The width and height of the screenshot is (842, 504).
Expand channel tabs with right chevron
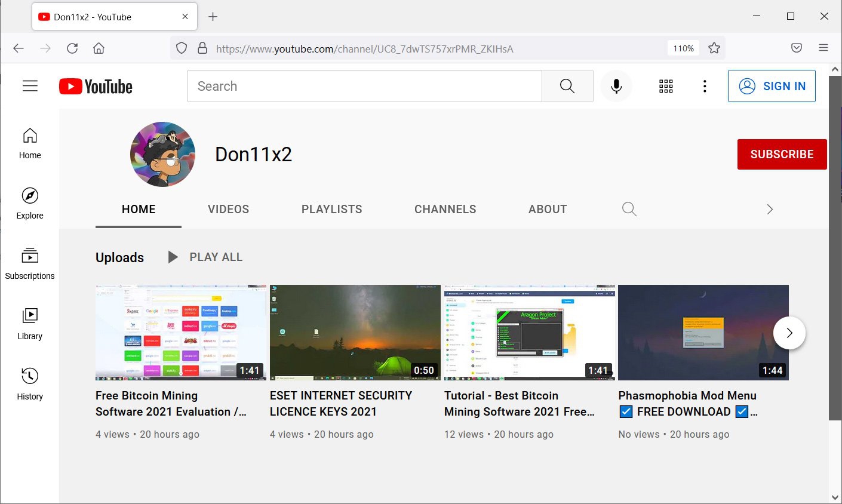coord(769,209)
